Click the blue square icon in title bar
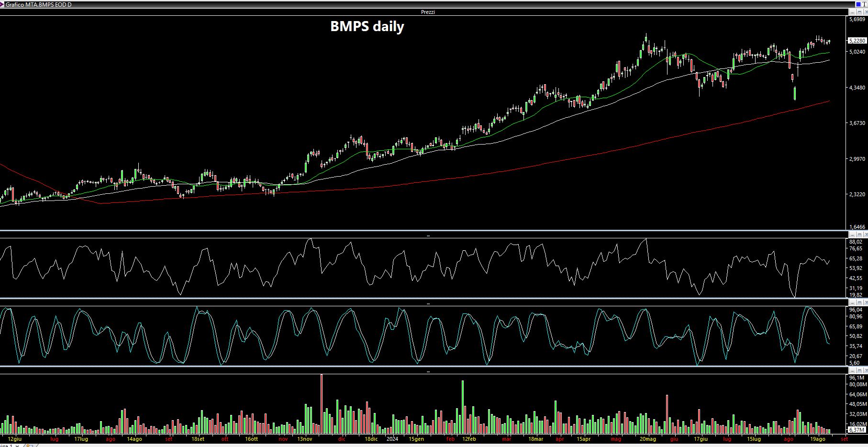Viewport: 868px width, 447px height. (858, 4)
